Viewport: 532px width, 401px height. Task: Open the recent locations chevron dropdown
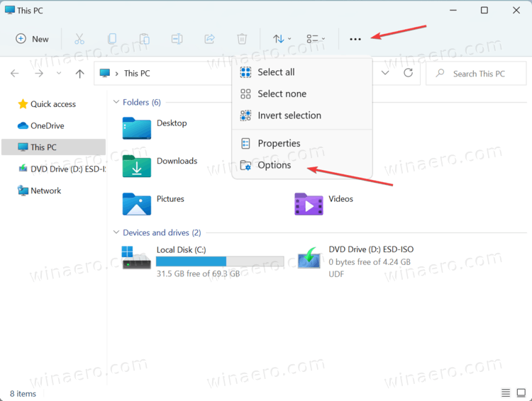pos(59,73)
